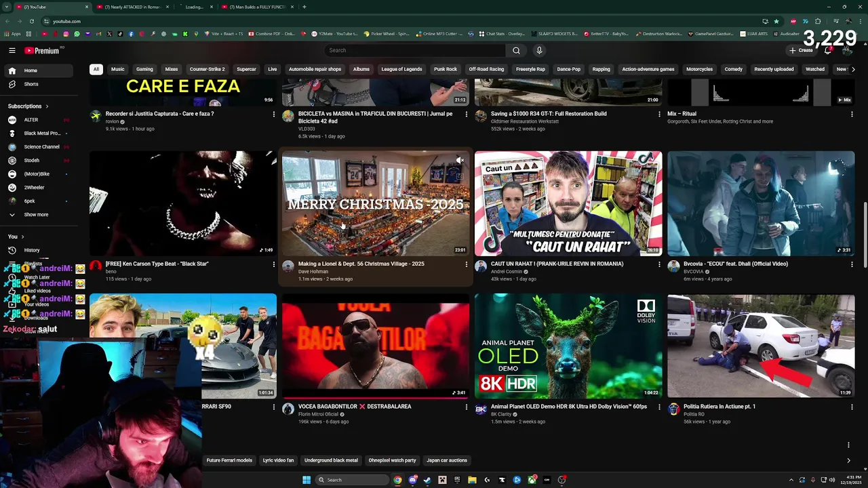Go to Home in the sidebar
The width and height of the screenshot is (868, 488).
(39, 70)
